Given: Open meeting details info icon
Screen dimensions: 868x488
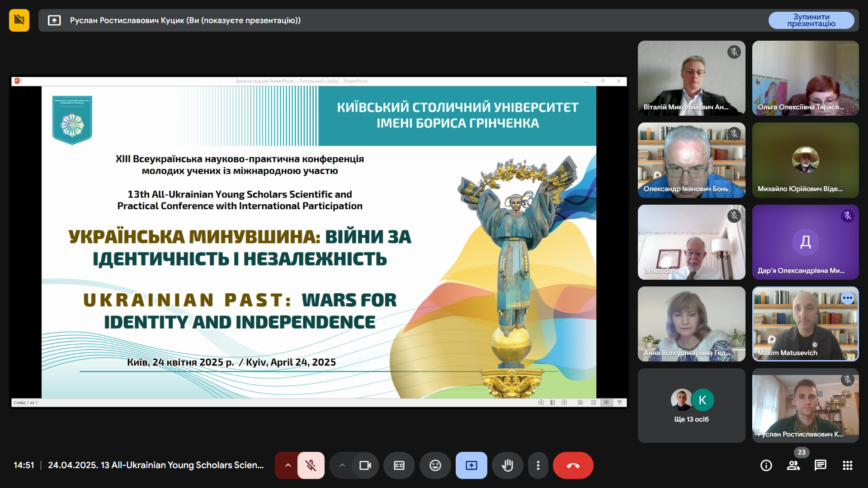Looking at the screenshot, I should pyautogui.click(x=766, y=465).
